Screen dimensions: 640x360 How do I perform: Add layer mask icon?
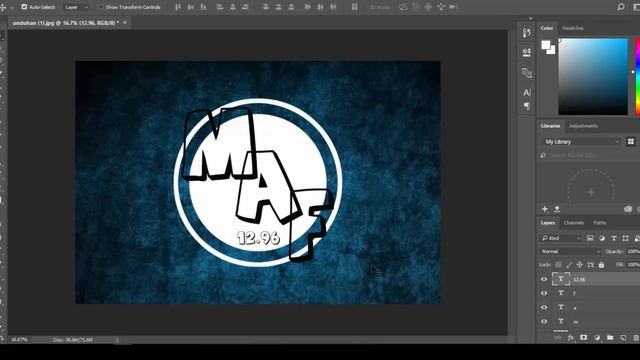click(x=584, y=338)
